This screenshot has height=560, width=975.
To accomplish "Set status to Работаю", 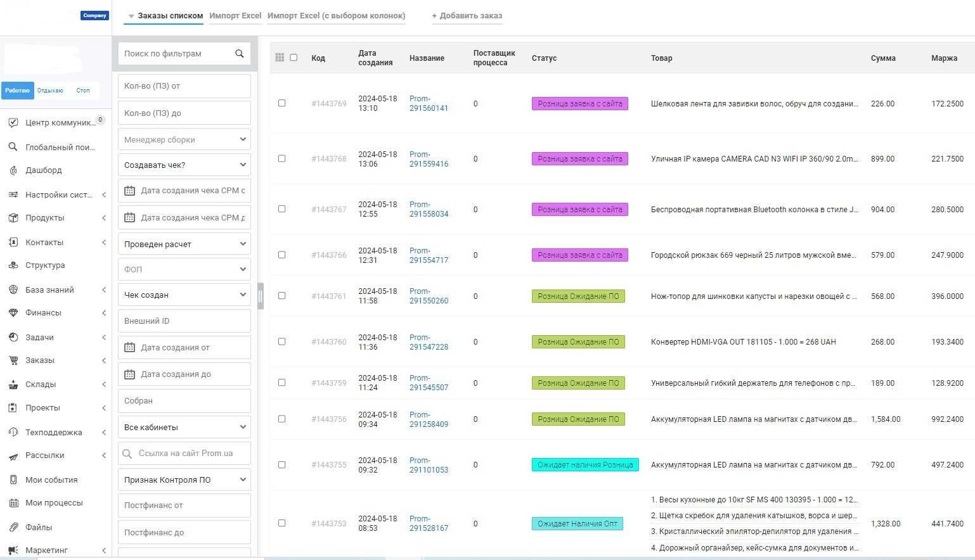I will point(18,90).
